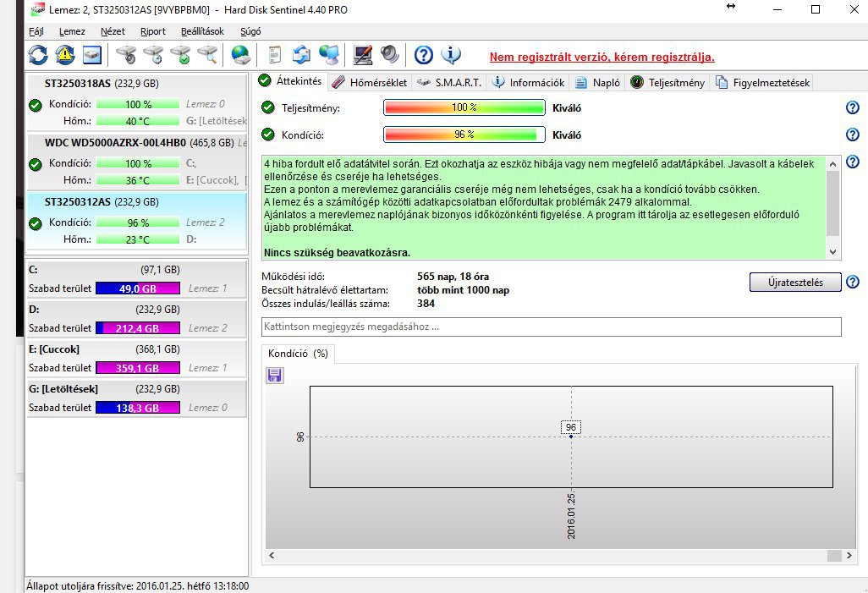Click the framed hard disk toolbar icon
The image size is (868, 593).
(x=92, y=55)
